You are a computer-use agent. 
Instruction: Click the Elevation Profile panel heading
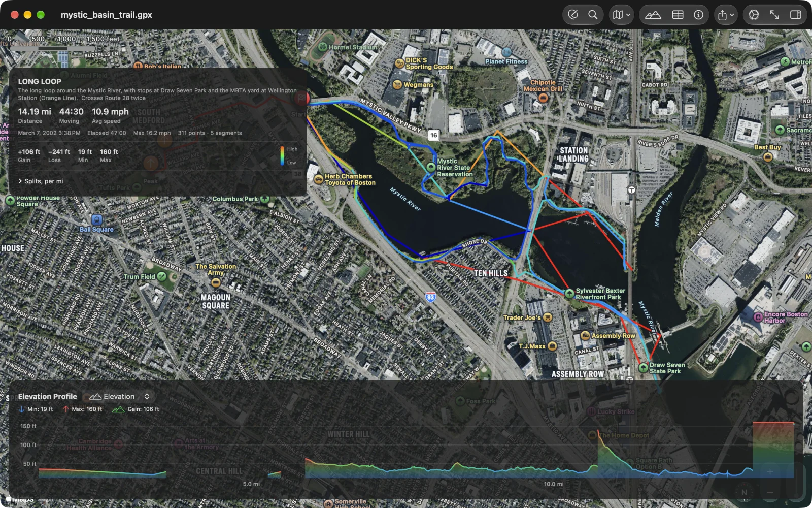click(x=48, y=396)
